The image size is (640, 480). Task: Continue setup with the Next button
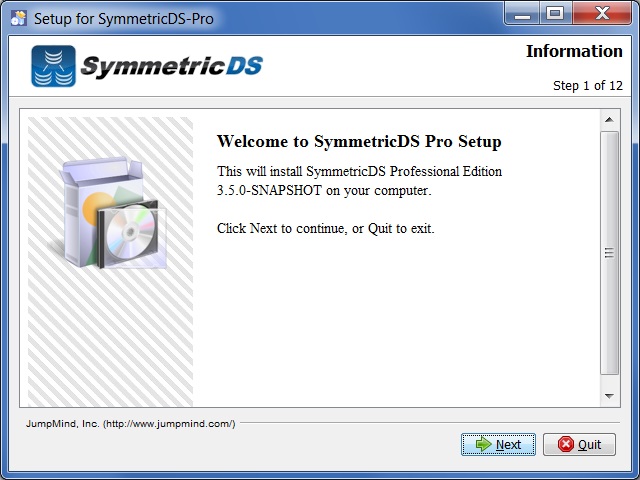[x=498, y=444]
